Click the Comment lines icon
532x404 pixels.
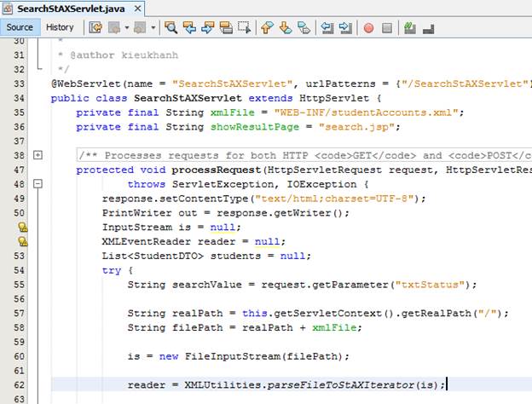tap(410, 28)
